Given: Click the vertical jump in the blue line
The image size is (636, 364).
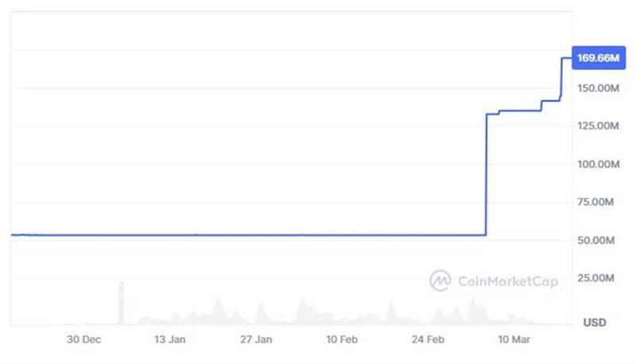Looking at the screenshot, I should (486, 175).
